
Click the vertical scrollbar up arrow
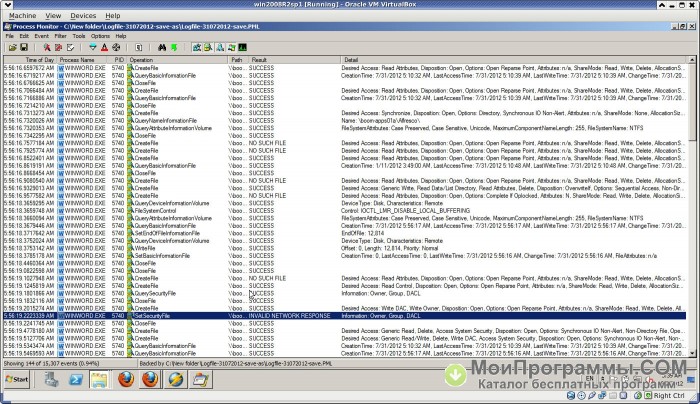tap(692, 60)
